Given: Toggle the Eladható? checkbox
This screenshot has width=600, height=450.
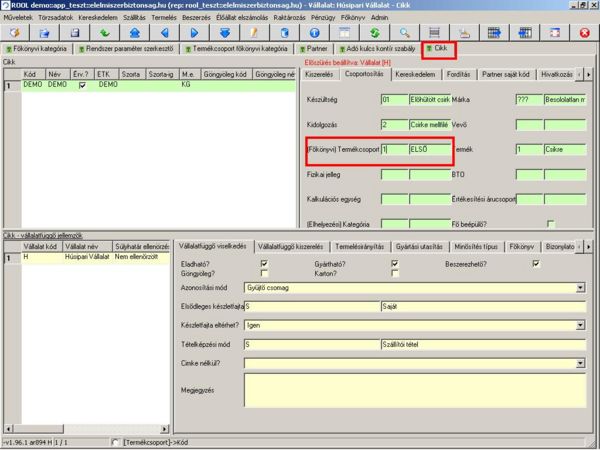Looking at the screenshot, I should tap(264, 264).
